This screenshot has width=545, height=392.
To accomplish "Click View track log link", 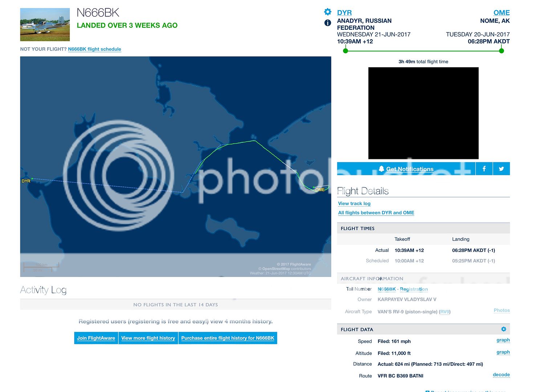I will point(354,204).
